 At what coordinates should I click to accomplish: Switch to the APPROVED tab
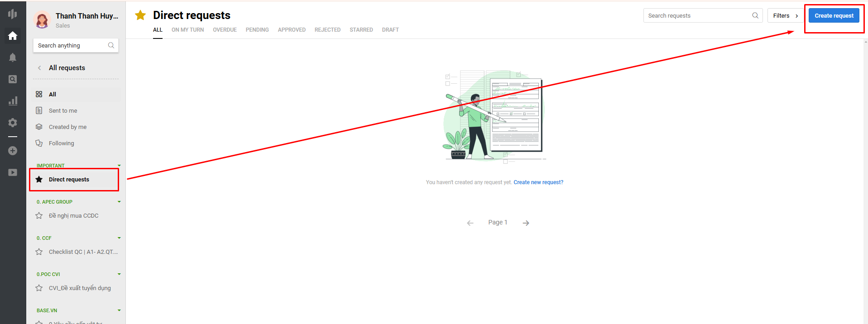click(292, 30)
